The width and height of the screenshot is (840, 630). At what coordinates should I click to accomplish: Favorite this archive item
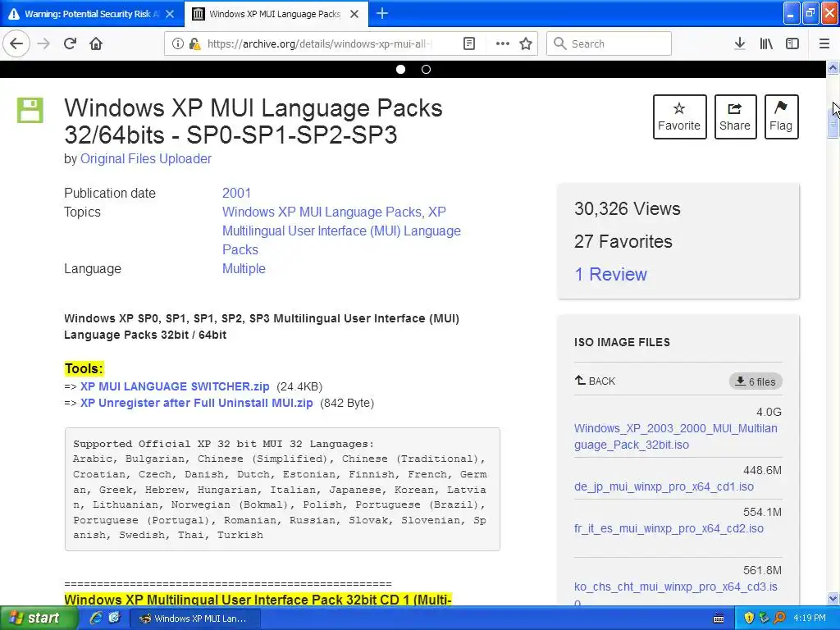pyautogui.click(x=679, y=116)
